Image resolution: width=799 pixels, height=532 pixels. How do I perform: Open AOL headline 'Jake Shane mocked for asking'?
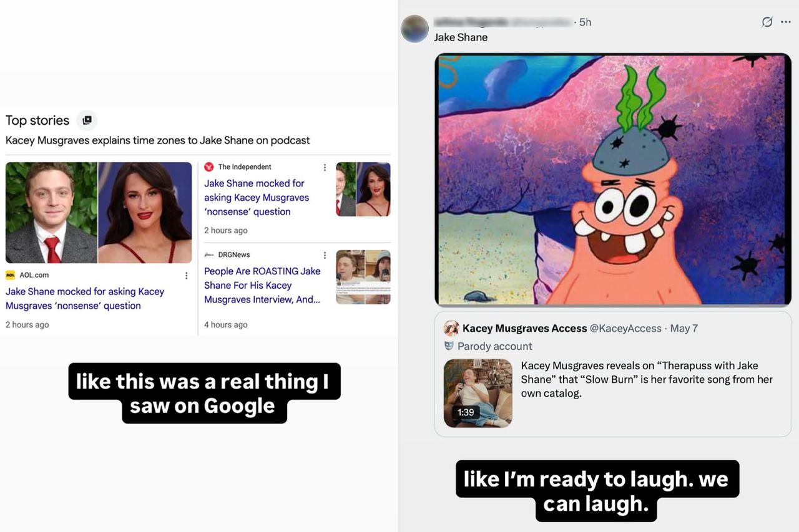pyautogui.click(x=85, y=299)
